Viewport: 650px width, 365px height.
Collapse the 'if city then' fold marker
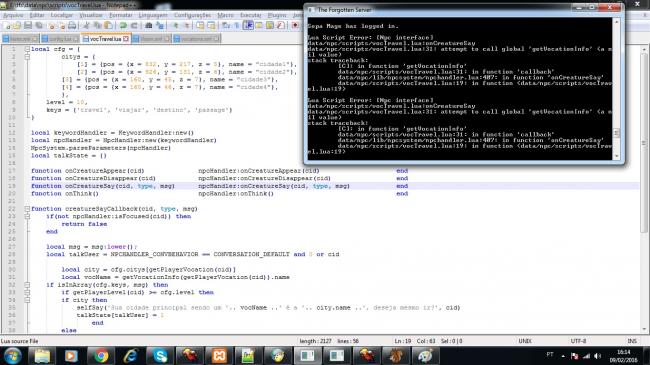click(27, 300)
